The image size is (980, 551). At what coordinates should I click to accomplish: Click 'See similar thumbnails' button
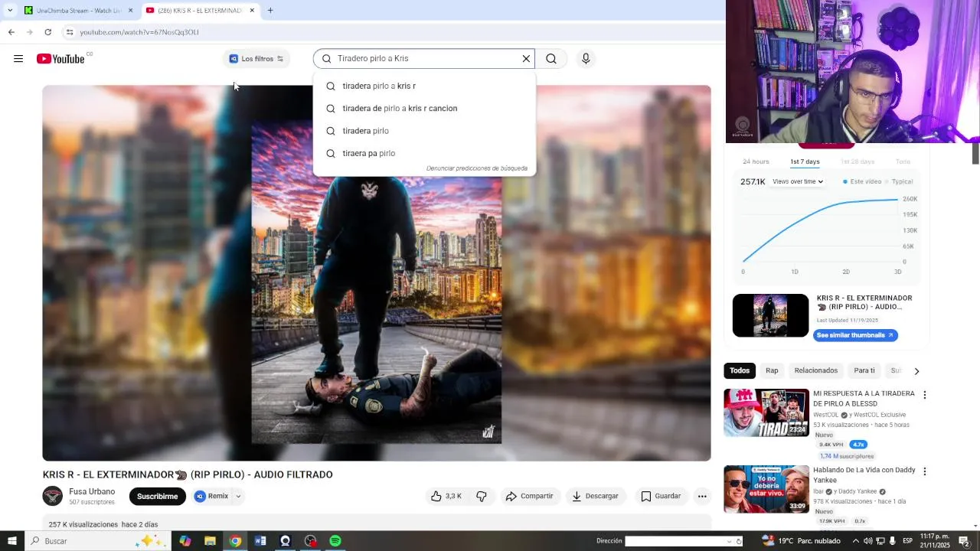(855, 335)
